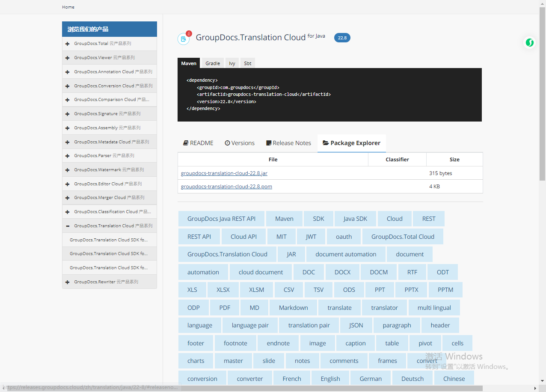Expand GroupDocs.Signature plus icon
The width and height of the screenshot is (546, 392).
(x=67, y=114)
